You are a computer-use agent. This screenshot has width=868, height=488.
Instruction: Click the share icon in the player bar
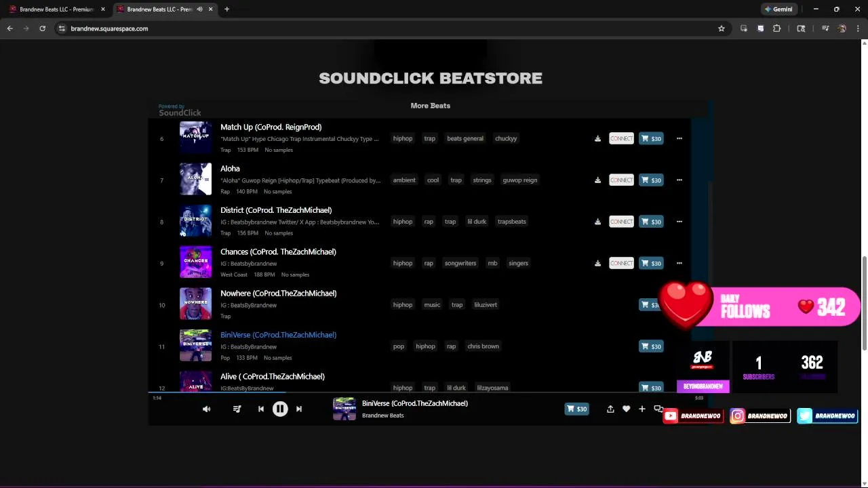pos(610,409)
